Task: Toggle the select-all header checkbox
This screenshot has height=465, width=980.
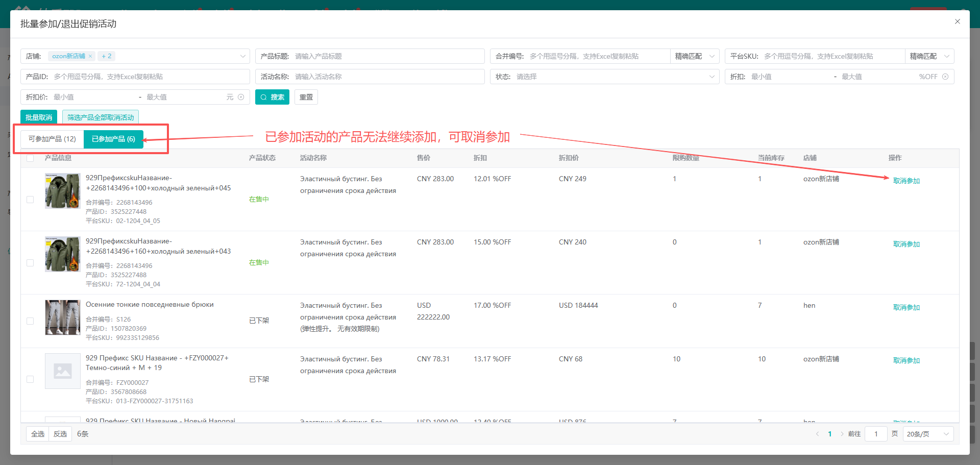Action: (x=30, y=158)
